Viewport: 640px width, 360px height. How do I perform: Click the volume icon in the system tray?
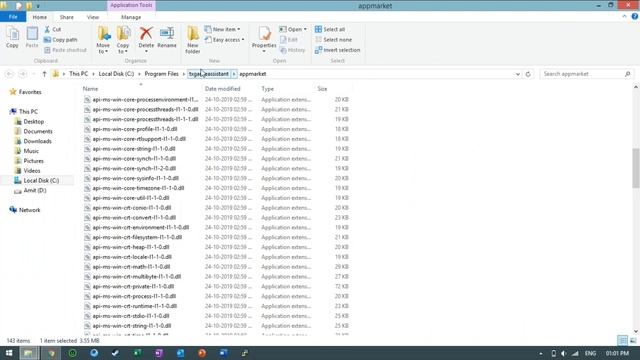[x=564, y=353]
